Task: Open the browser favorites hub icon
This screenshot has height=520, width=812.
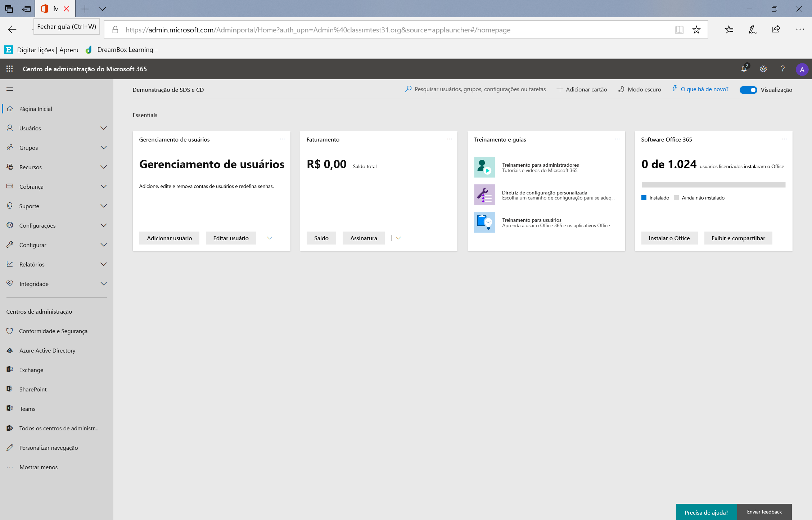Action: pyautogui.click(x=729, y=30)
